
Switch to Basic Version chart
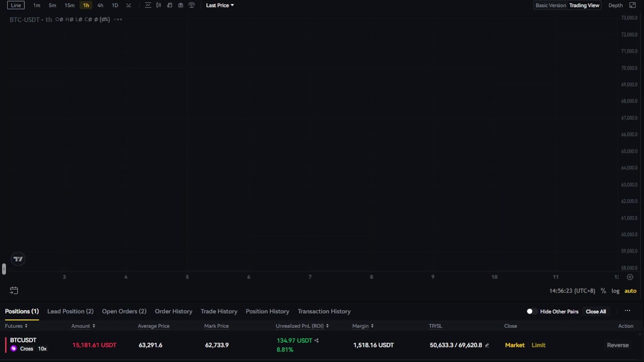pyautogui.click(x=550, y=5)
